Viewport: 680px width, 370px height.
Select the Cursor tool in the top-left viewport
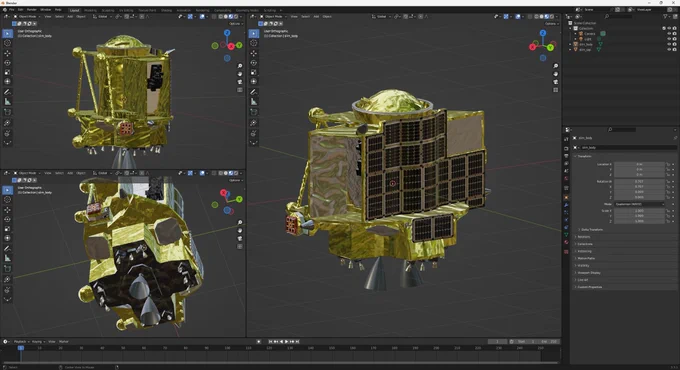tap(7, 43)
